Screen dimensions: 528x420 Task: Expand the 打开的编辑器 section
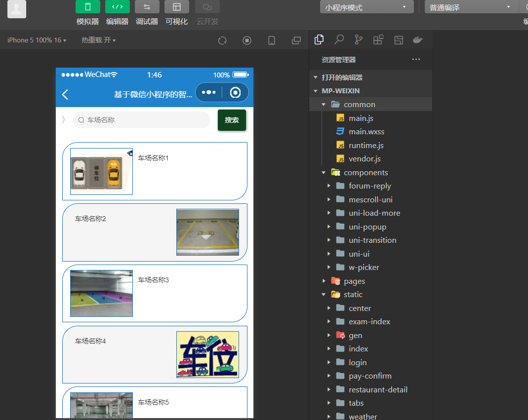[370, 77]
